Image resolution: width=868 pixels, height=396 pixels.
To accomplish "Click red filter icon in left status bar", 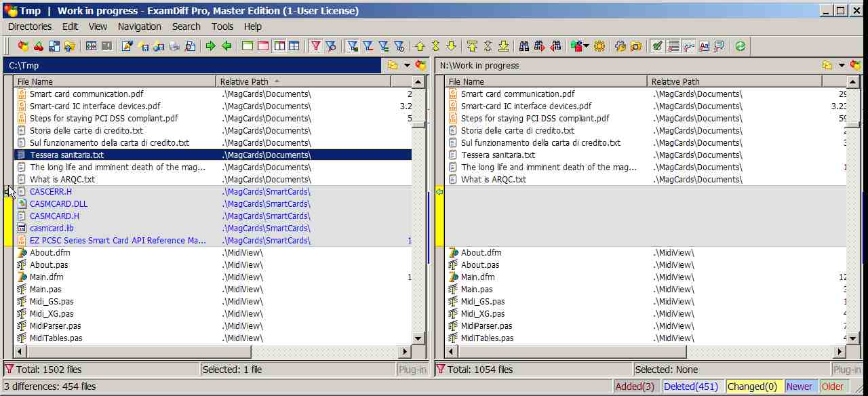I will (9, 369).
